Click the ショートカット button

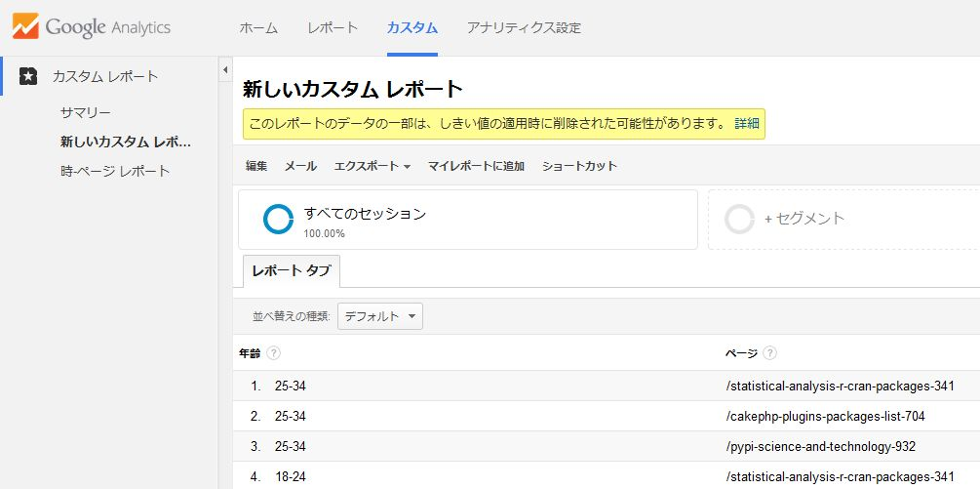tap(579, 166)
